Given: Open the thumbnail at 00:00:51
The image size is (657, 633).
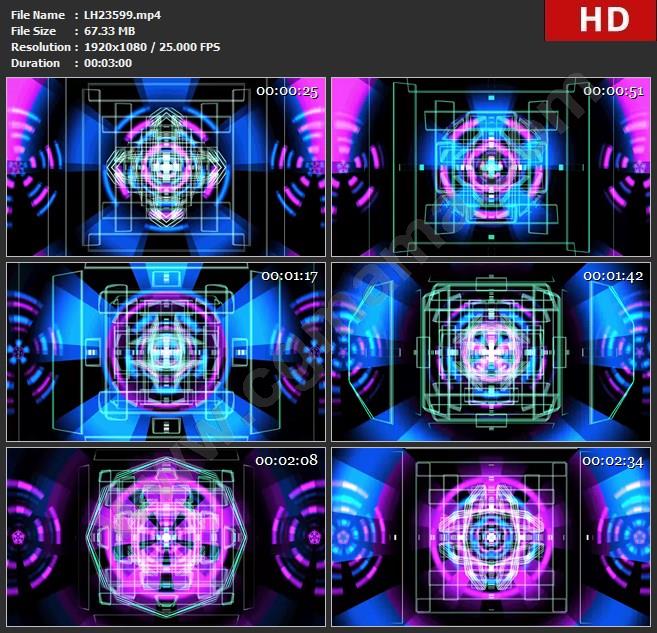Looking at the screenshot, I should pos(489,167).
